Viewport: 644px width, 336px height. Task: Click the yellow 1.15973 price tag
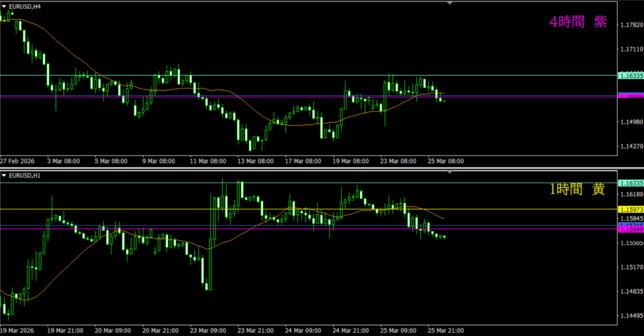630,209
